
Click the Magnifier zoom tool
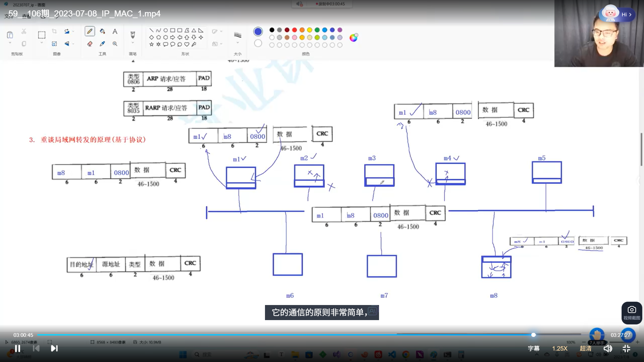coord(115,44)
